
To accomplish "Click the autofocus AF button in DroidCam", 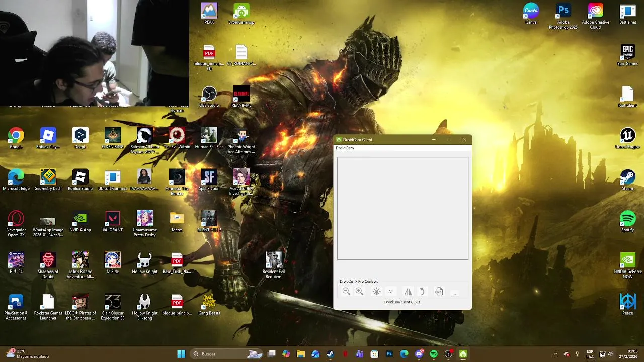I will click(390, 292).
